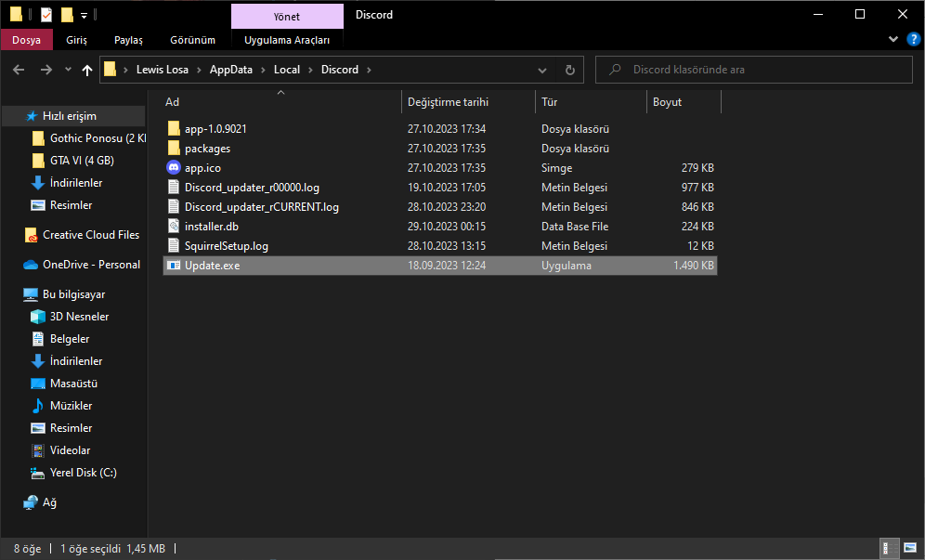Click the New folder quick access icon
Image resolution: width=925 pixels, height=560 pixels.
pos(67,15)
